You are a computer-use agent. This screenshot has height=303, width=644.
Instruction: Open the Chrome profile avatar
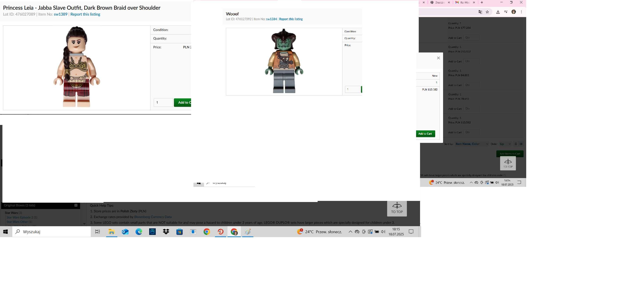514,12
